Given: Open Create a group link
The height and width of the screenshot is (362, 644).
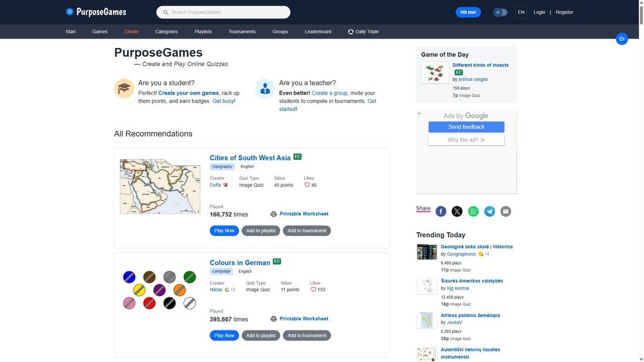Looking at the screenshot, I should tap(330, 93).
